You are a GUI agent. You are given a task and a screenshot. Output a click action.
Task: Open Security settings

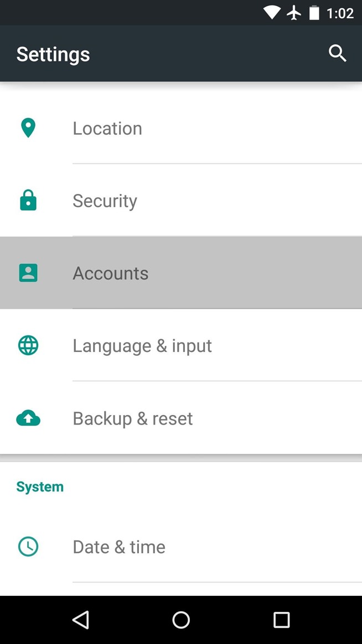(105, 201)
